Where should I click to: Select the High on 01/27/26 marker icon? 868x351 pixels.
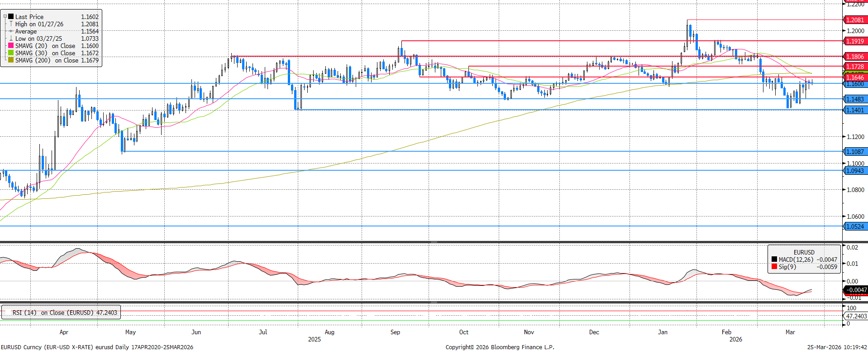11,24
